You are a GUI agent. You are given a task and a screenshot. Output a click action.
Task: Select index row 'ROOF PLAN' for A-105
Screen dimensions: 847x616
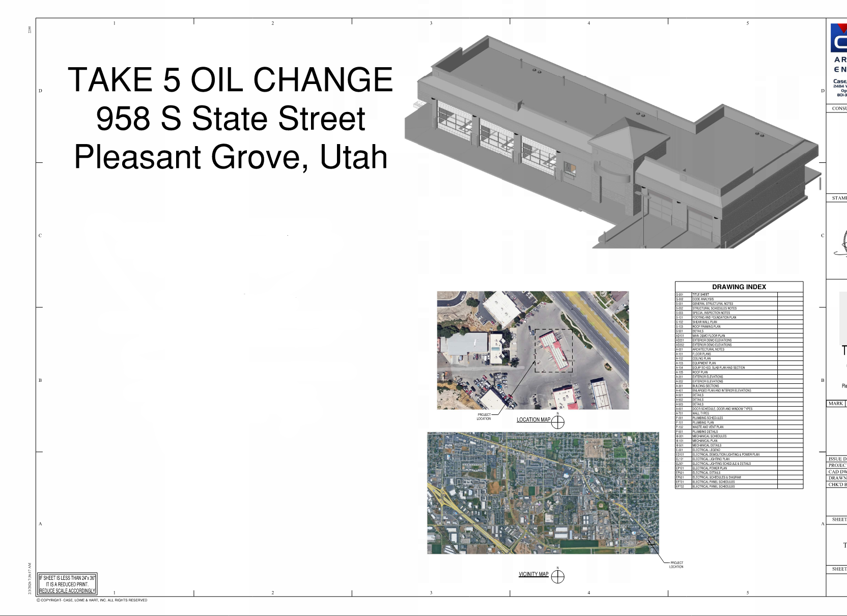tap(739, 373)
